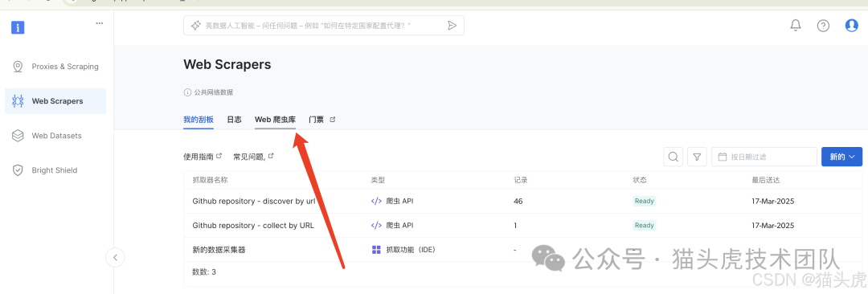868x294 pixels.
Task: Click the calendar icon in date filter
Action: [x=722, y=157]
